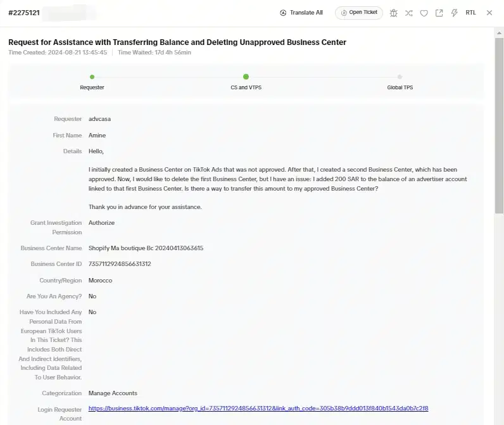Click Time Waited 17d 4h 56min
Viewport: 504px width, 425px height.
point(154,53)
